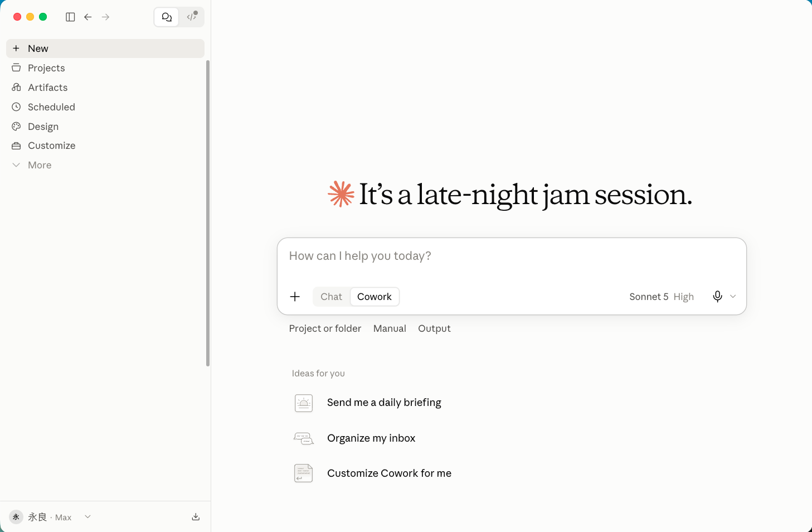Open Customize in the sidebar
The image size is (812, 532).
[x=105, y=146]
